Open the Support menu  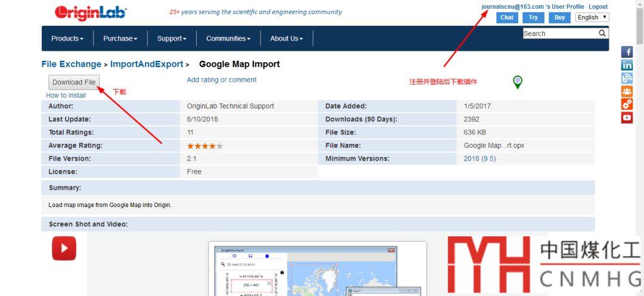click(172, 38)
